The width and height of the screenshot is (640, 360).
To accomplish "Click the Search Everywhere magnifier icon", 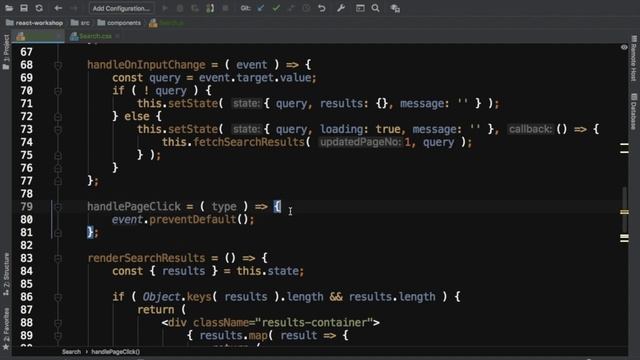I will (376, 8).
